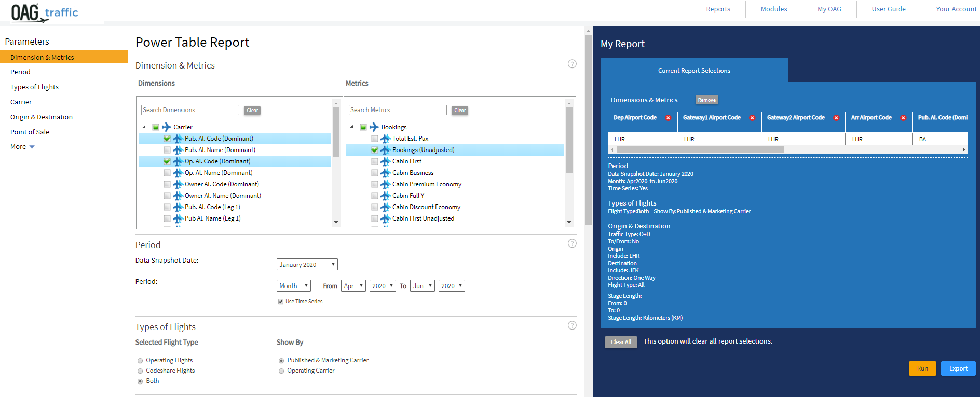Remove Arr Airport Code via red X icon
The image size is (980, 397).
coord(903,118)
